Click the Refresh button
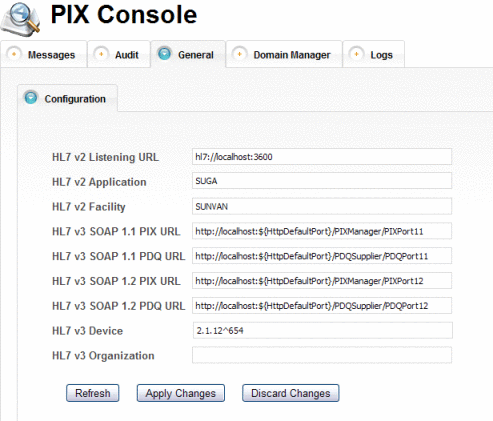Viewport: 493px width, 421px height. (93, 393)
